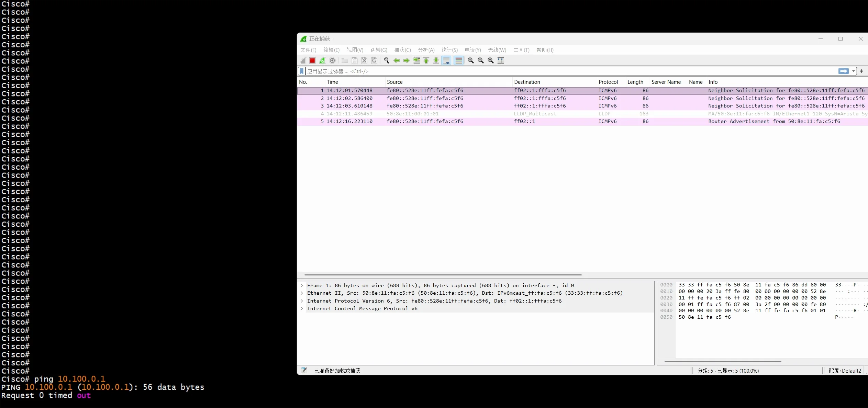Minimize the Wireshark capture window
868x408 pixels.
click(821, 39)
